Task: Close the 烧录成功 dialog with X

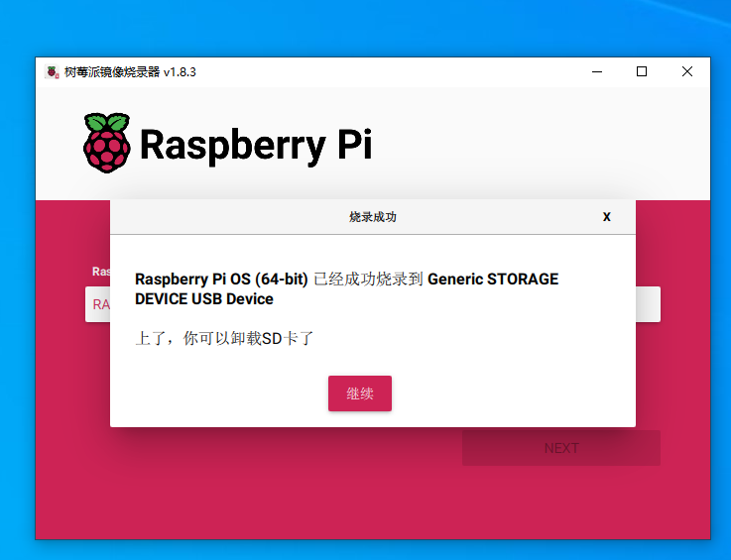Action: 606,217
